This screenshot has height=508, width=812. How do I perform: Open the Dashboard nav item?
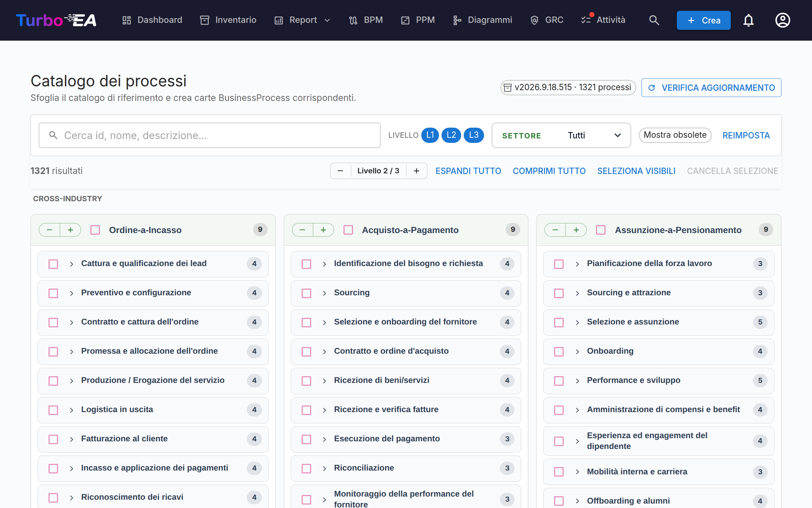point(152,20)
